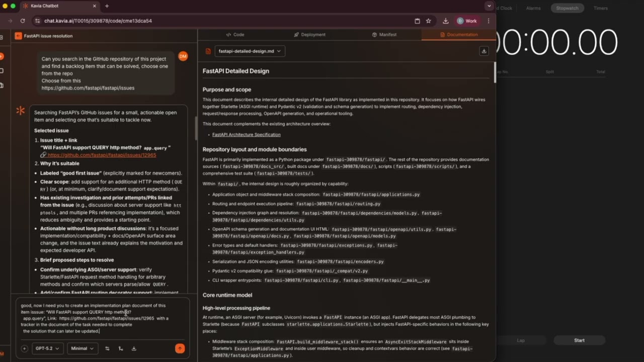
Task: Click the orange document icon beside the file selector
Action: 208,51
